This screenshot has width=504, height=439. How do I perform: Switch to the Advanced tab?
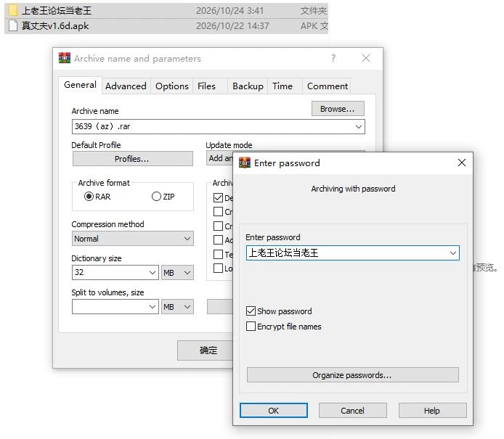(126, 86)
